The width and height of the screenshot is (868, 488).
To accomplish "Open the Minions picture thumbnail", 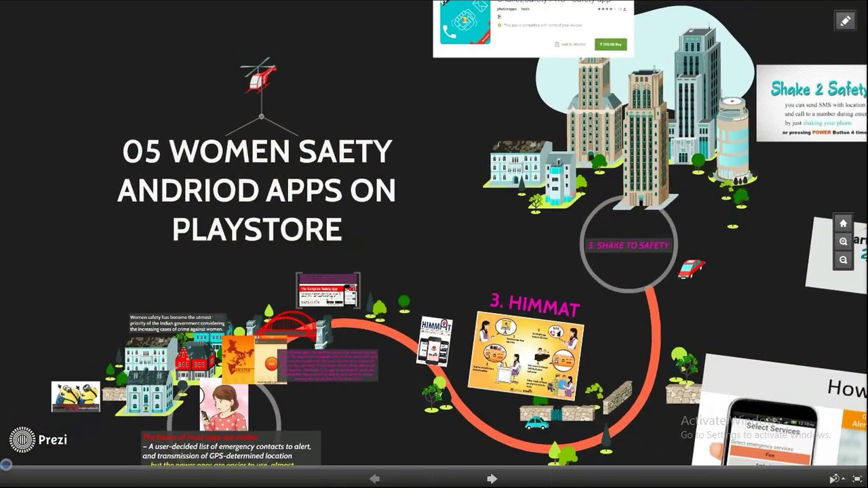I will coord(76,396).
